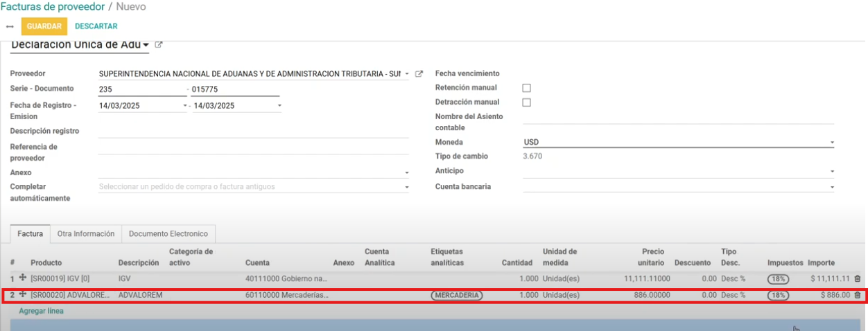
Task: Click product cell [SR00020] ADVALORE...
Action: pos(70,295)
